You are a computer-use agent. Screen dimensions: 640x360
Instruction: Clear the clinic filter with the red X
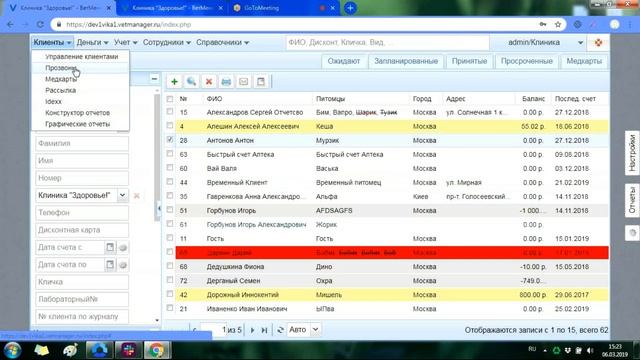pyautogui.click(x=137, y=196)
